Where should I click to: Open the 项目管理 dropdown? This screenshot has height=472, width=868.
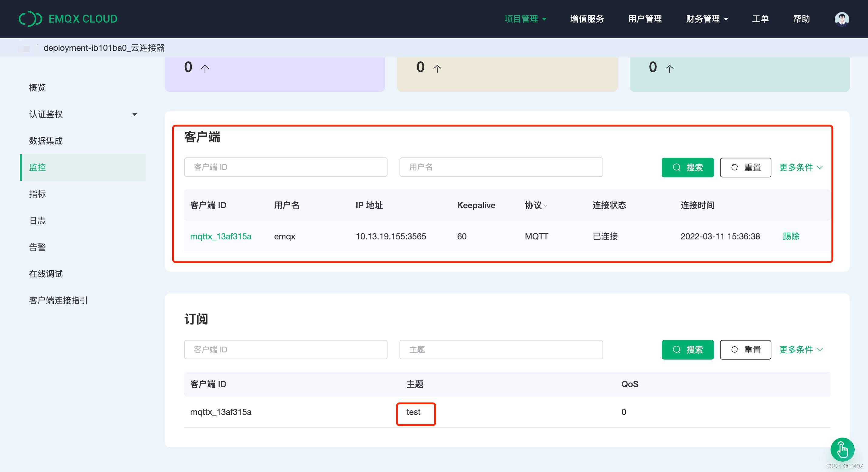525,19
